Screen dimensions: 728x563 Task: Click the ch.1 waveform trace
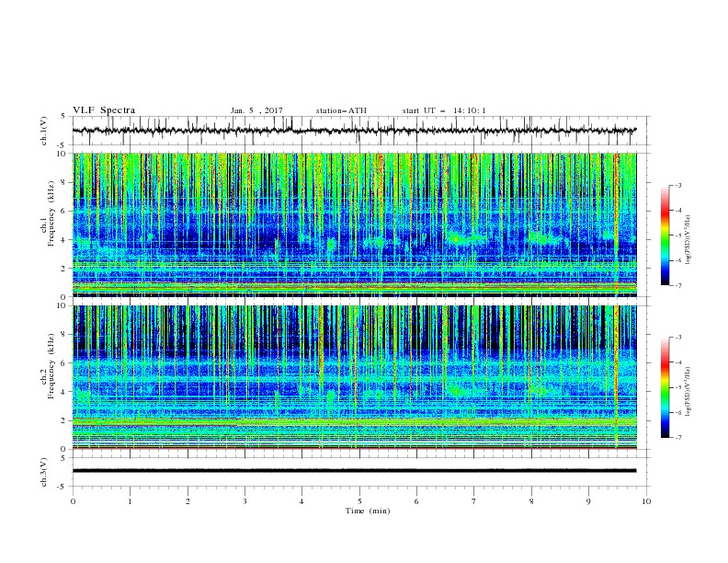(354, 131)
